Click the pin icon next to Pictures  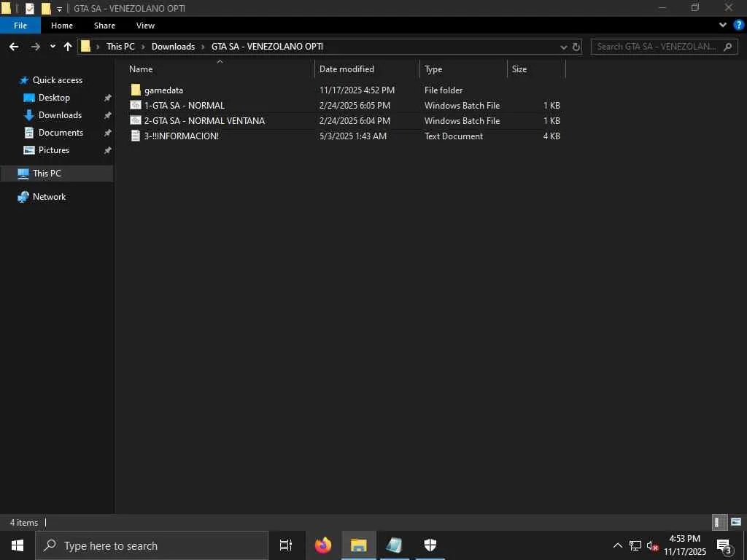108,150
